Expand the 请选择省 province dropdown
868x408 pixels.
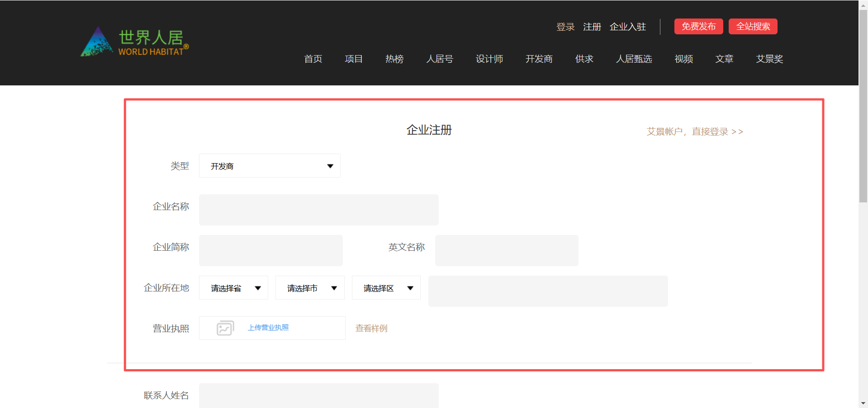233,288
